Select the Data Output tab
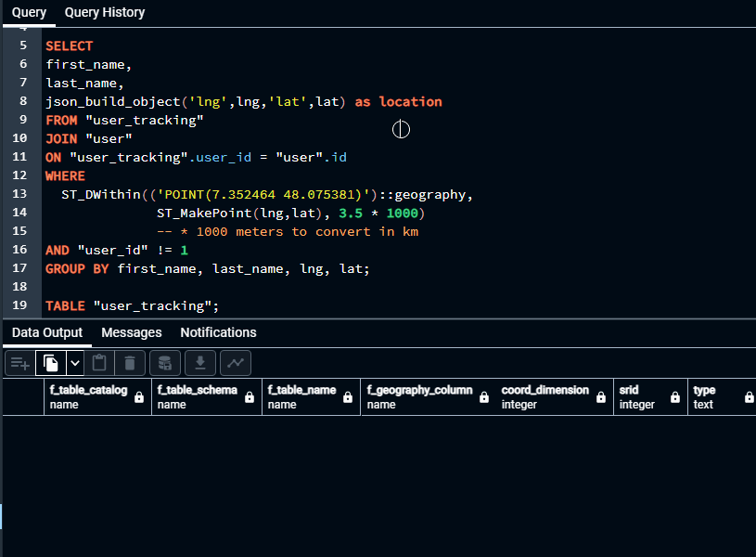Viewport: 756px width, 557px height. pyautogui.click(x=47, y=332)
